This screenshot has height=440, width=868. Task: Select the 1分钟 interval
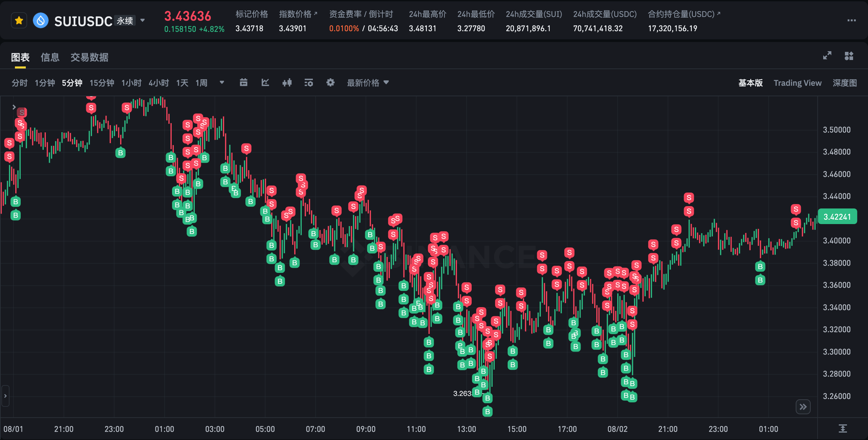(x=45, y=83)
